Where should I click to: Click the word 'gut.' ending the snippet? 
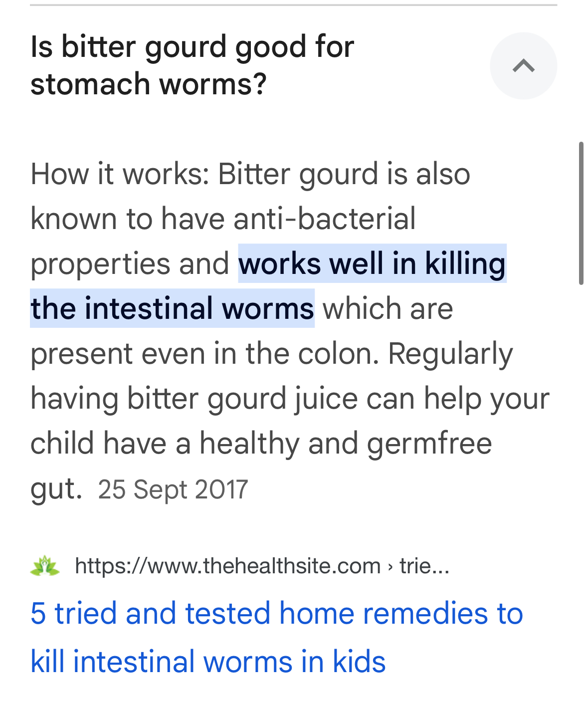pyautogui.click(x=56, y=489)
